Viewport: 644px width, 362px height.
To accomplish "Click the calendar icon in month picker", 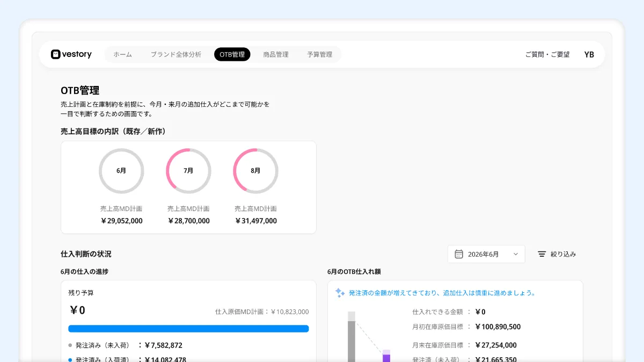I will [x=459, y=254].
